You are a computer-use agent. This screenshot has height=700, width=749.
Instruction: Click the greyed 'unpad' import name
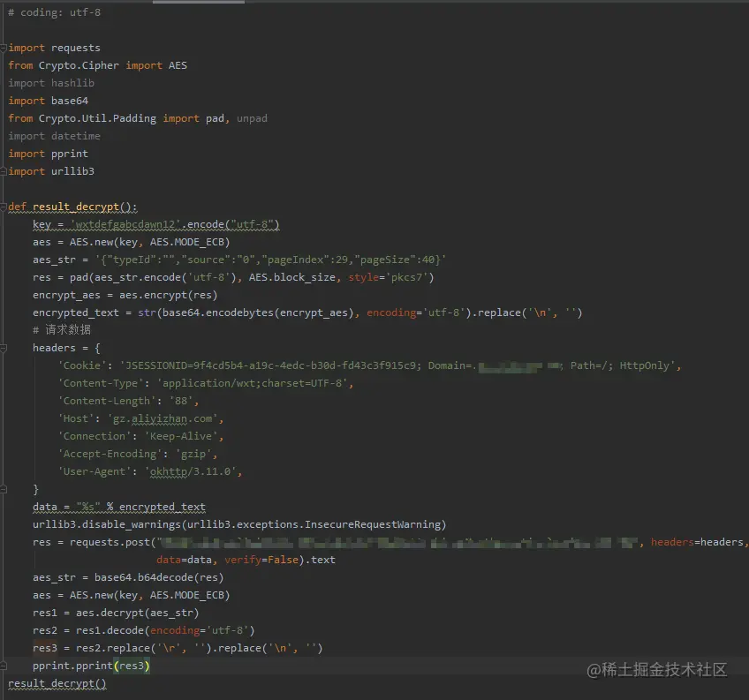pyautogui.click(x=252, y=118)
